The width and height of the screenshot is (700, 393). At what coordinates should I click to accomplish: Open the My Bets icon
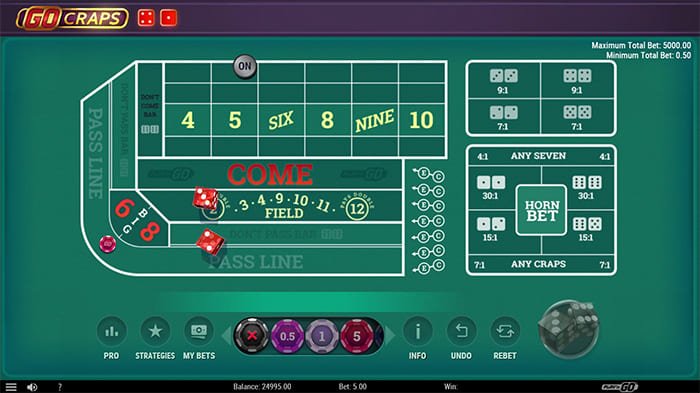[x=199, y=331]
